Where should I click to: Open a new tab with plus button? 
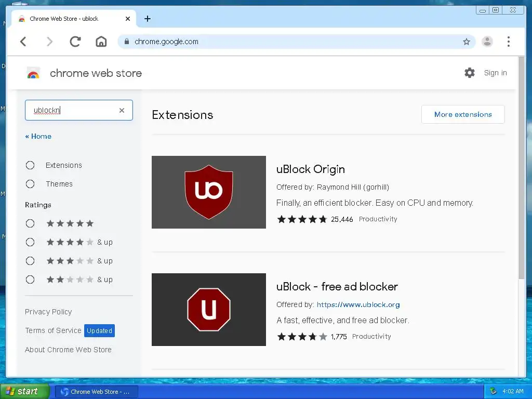coord(147,19)
